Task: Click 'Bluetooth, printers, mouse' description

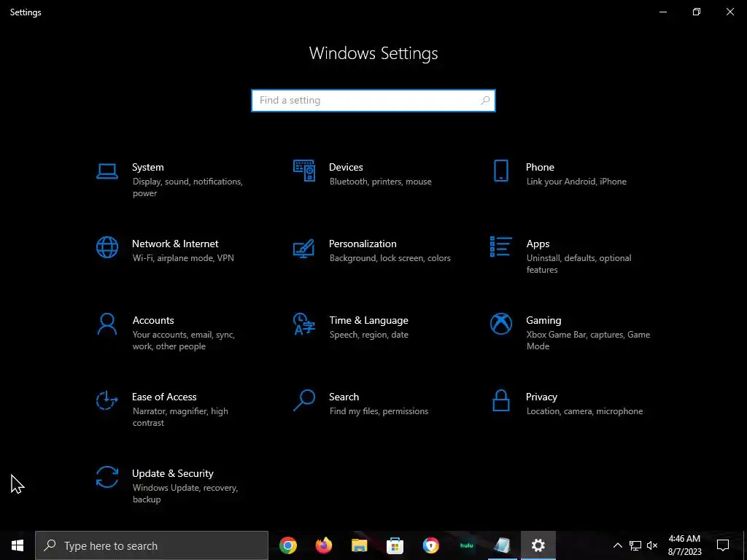Action: 380,182
